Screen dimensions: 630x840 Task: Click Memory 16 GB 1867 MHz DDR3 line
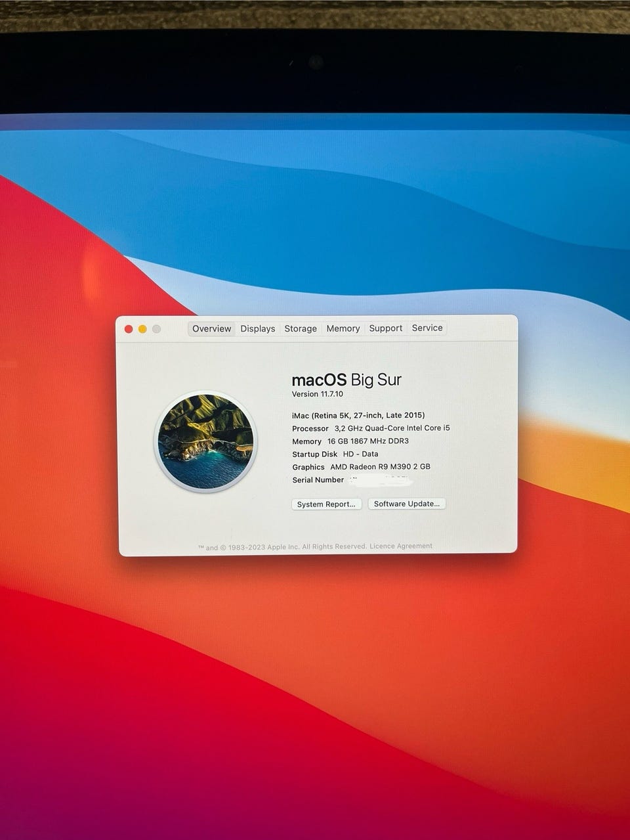350,441
